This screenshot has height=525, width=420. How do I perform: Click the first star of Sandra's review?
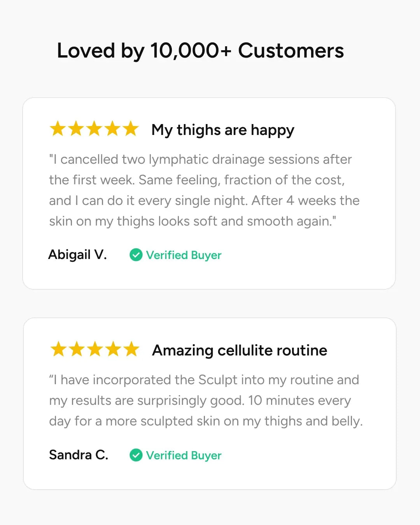coord(58,349)
